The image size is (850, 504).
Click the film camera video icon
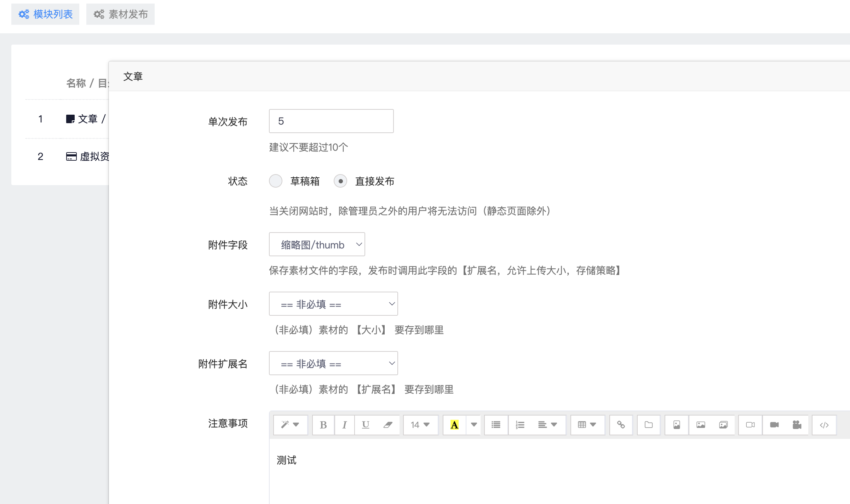tap(797, 425)
